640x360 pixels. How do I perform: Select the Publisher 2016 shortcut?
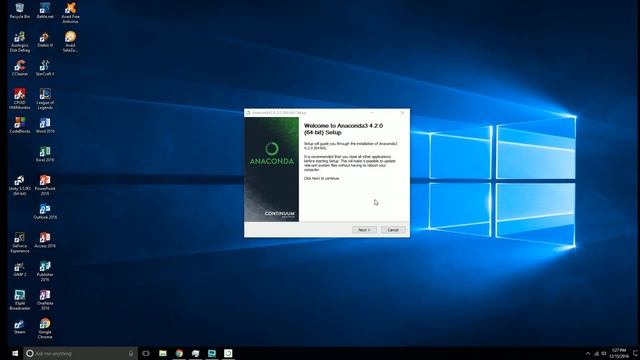[x=45, y=271]
